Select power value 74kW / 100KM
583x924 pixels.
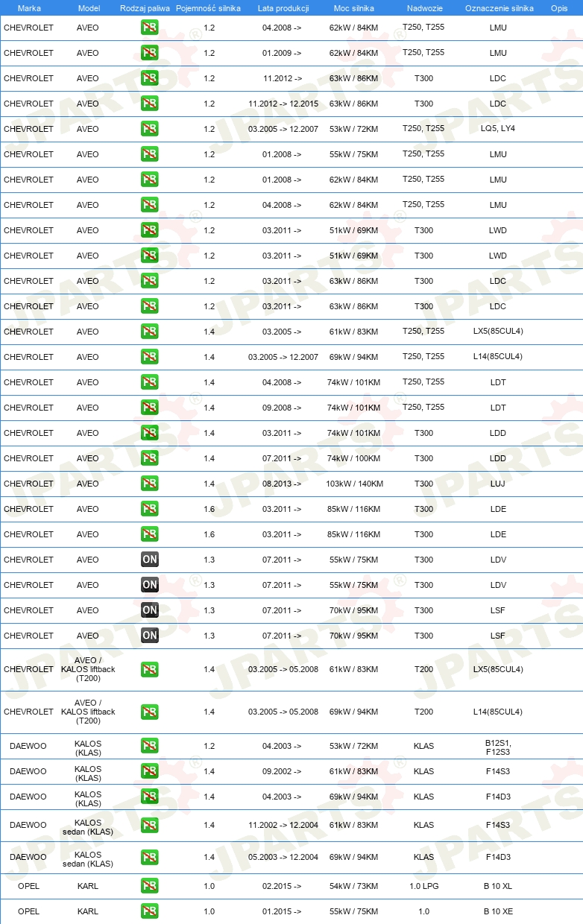click(x=354, y=458)
